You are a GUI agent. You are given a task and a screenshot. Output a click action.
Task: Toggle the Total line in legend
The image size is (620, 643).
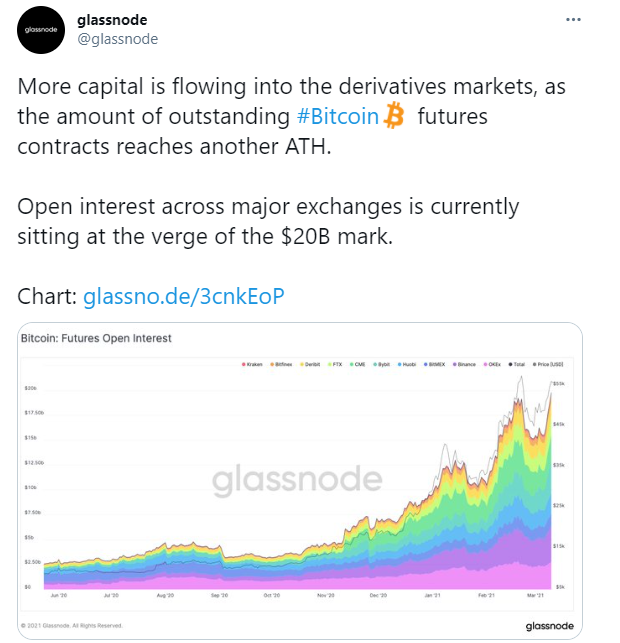517,364
